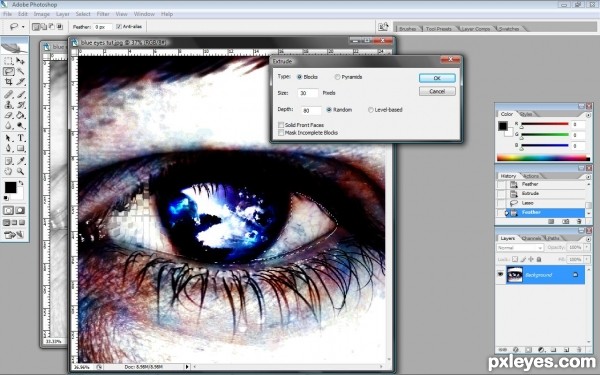
Task: Select the Extrude history state
Action: tap(541, 193)
